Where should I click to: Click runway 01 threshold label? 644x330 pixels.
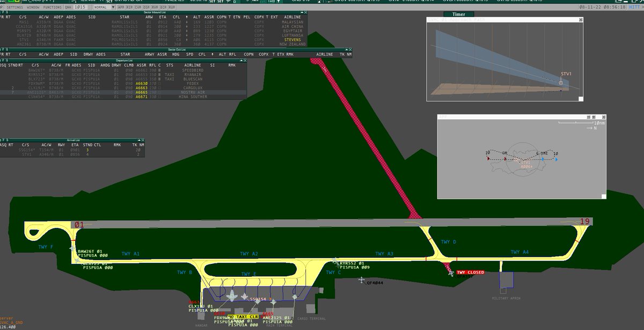[80, 224]
